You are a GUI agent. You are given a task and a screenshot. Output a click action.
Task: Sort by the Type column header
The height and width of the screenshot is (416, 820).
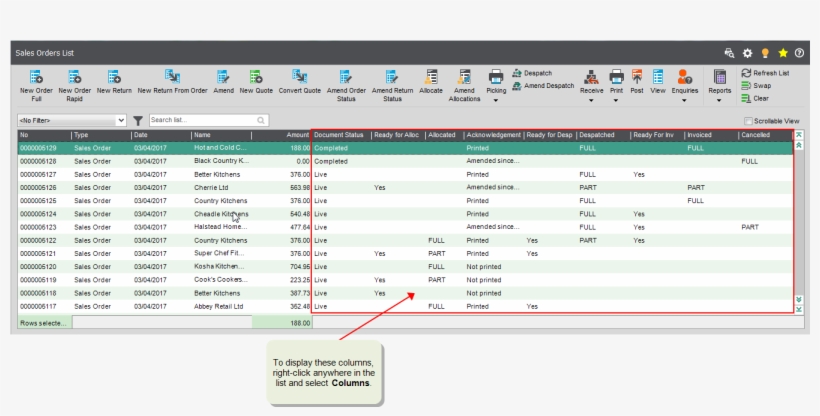[x=101, y=135]
